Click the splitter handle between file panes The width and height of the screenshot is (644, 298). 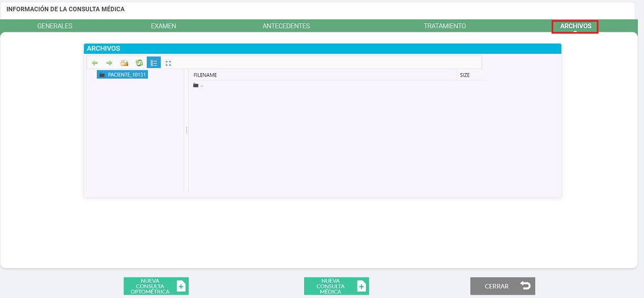click(x=186, y=130)
